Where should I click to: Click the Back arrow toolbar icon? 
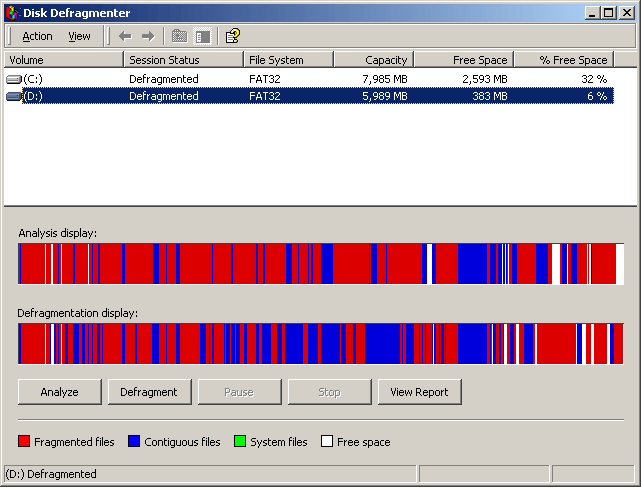125,36
